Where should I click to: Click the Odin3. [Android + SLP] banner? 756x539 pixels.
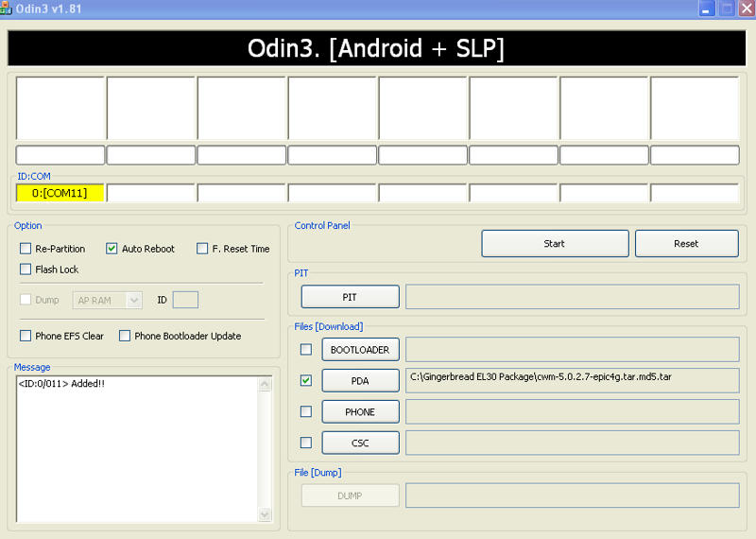point(376,48)
